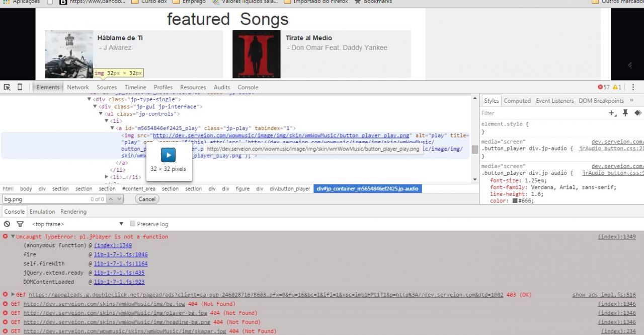Click the pin element state icon

(625, 113)
